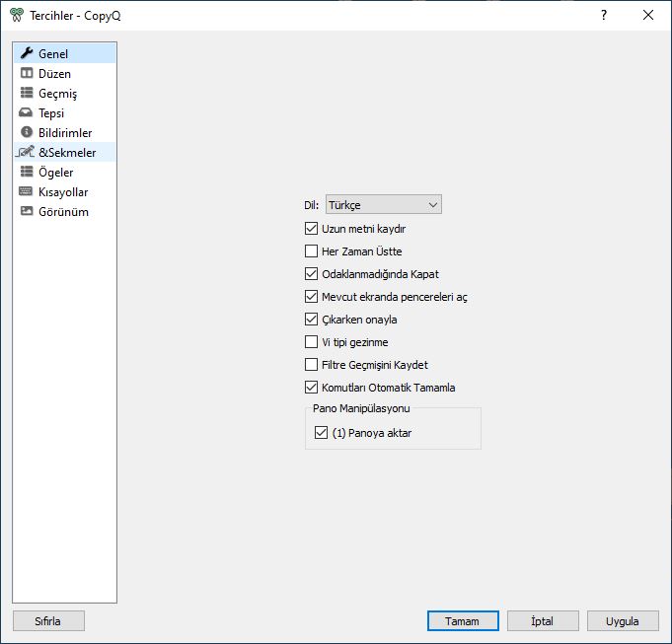Click the tabs icon beside &Sekmeler

(x=26, y=152)
